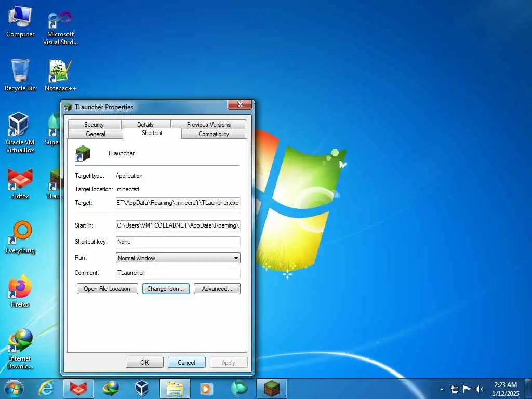Screen dimensions: 532x399
Task: Select the Firefox desktop shortcut
Action: (20, 291)
